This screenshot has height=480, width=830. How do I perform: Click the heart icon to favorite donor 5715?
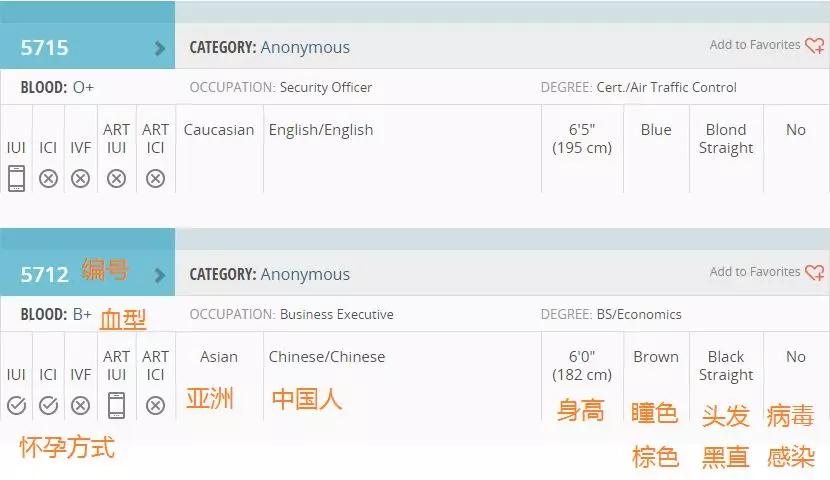coord(815,46)
